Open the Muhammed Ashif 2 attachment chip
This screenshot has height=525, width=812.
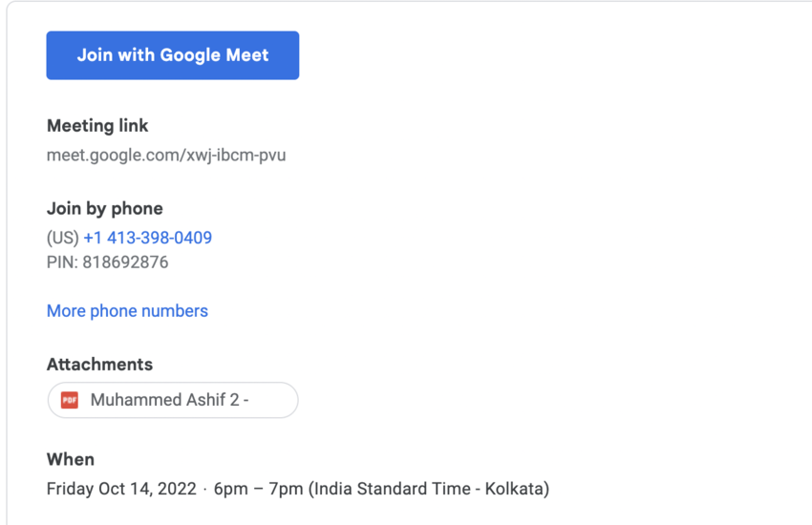tap(173, 401)
